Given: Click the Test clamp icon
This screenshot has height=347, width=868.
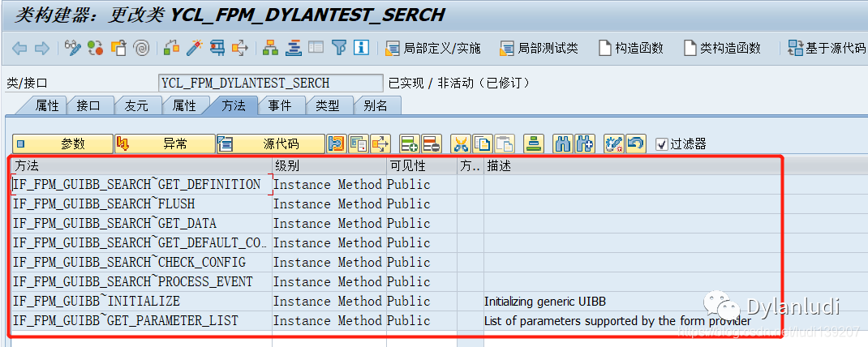Looking at the screenshot, I should [x=217, y=48].
